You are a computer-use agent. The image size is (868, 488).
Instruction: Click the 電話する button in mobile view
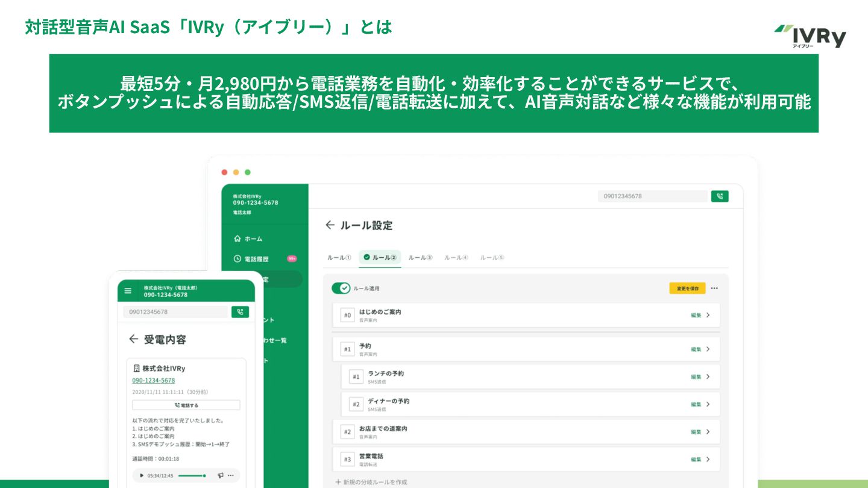(186, 405)
